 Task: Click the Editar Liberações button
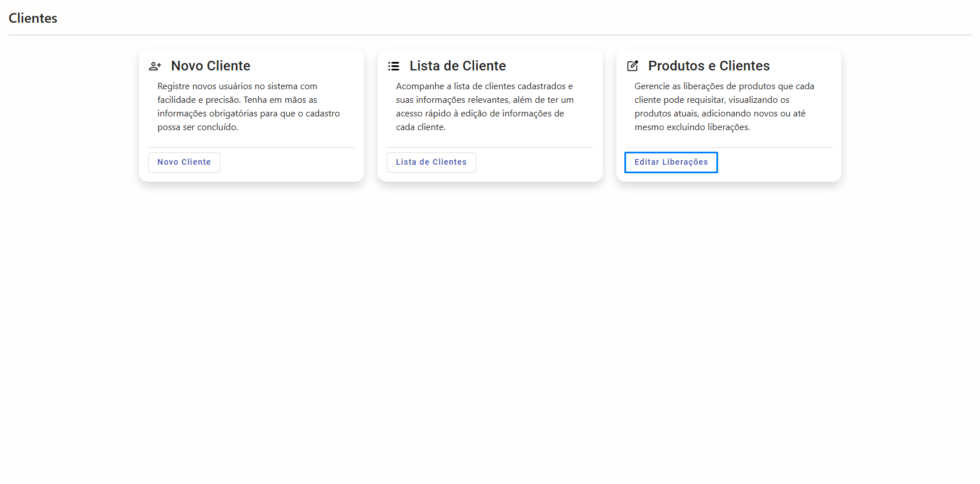[671, 162]
